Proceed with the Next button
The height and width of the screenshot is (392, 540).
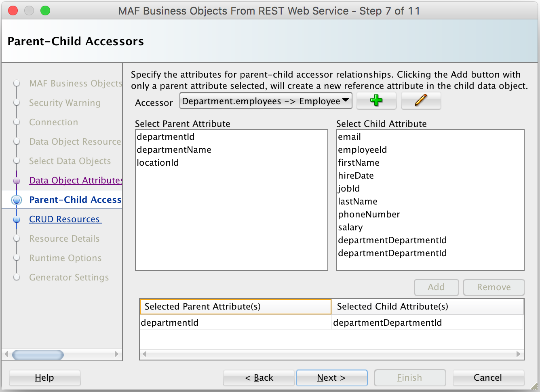(x=331, y=377)
